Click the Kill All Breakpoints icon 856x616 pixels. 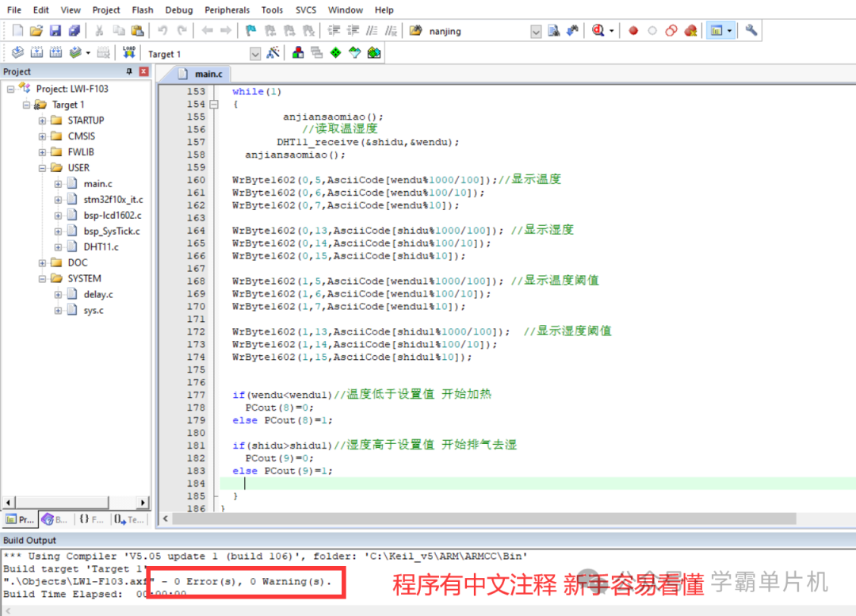point(690,31)
